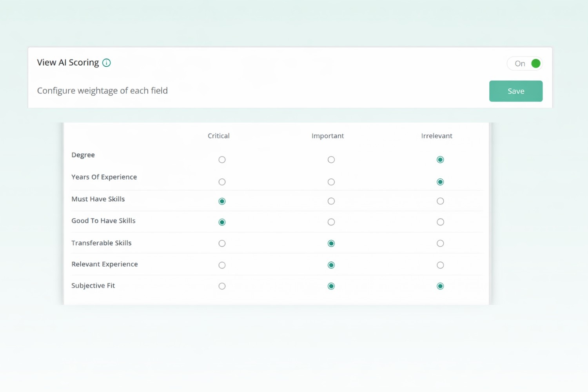Mark Years Of Experience as Critical
Image resolution: width=588 pixels, height=392 pixels.
[222, 181]
